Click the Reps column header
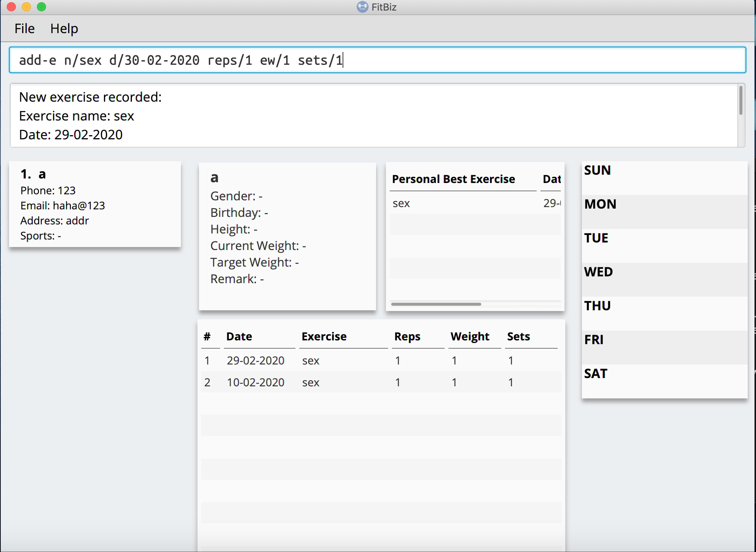 [407, 336]
